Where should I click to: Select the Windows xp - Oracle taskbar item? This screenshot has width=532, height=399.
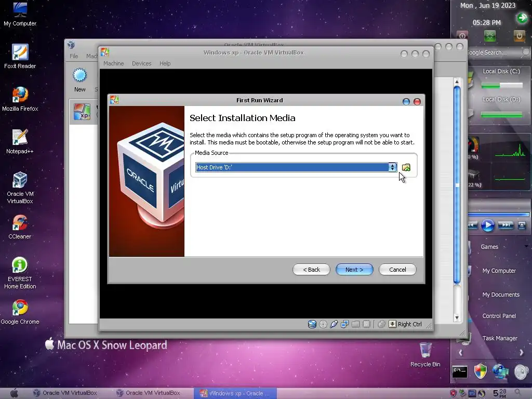(x=235, y=393)
